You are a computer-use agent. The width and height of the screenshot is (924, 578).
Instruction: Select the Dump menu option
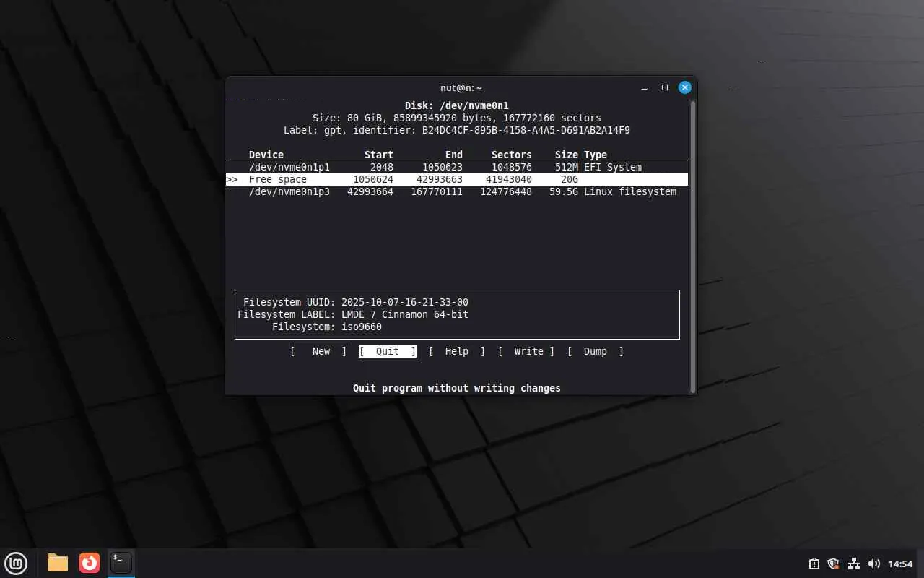[x=596, y=351]
